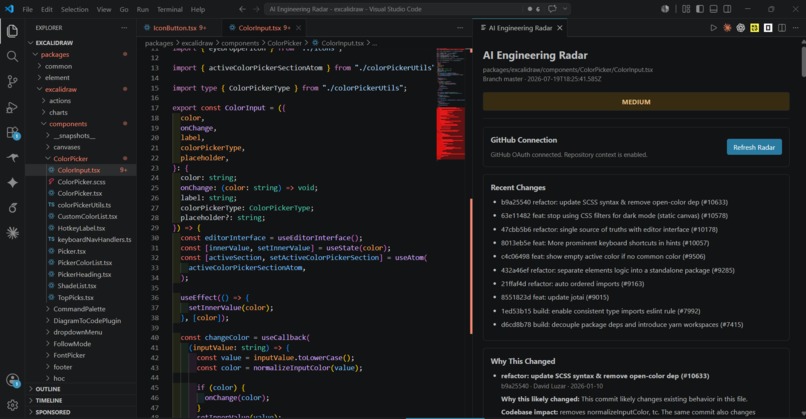806x419 pixels.
Task: Open the Help menu
Action: (x=198, y=9)
